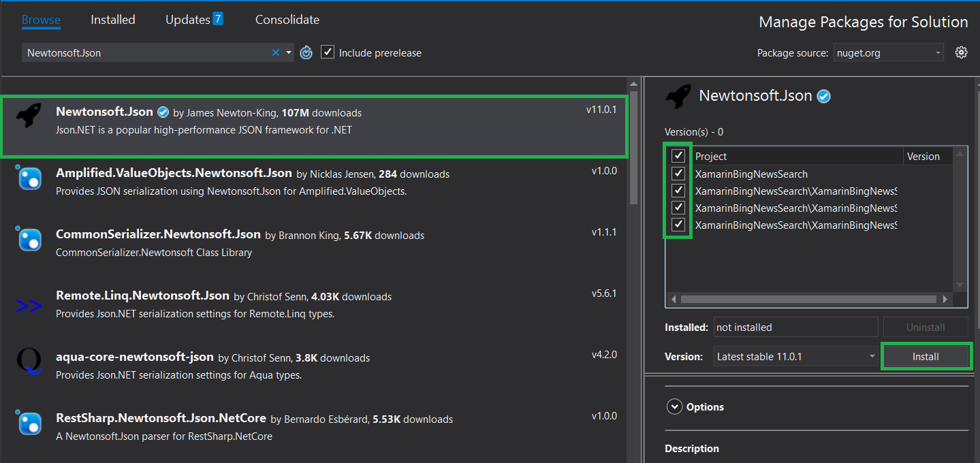Select Remote.Linq.Newtonsoft.Json package
The width and height of the screenshot is (980, 463).
pos(313,310)
